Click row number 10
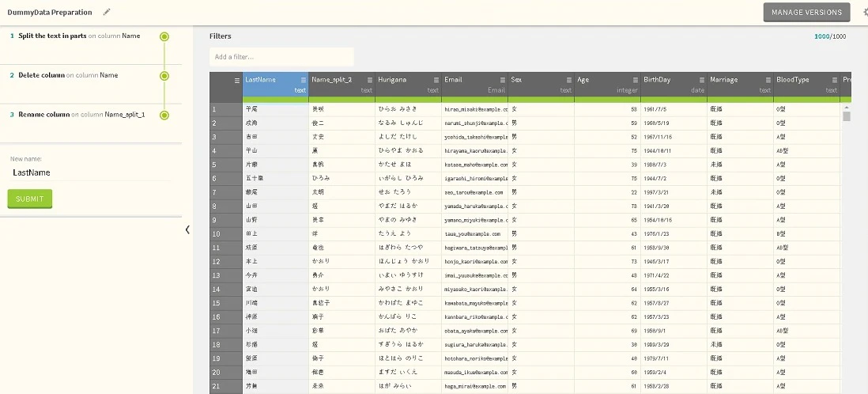868x394 pixels. click(x=226, y=234)
